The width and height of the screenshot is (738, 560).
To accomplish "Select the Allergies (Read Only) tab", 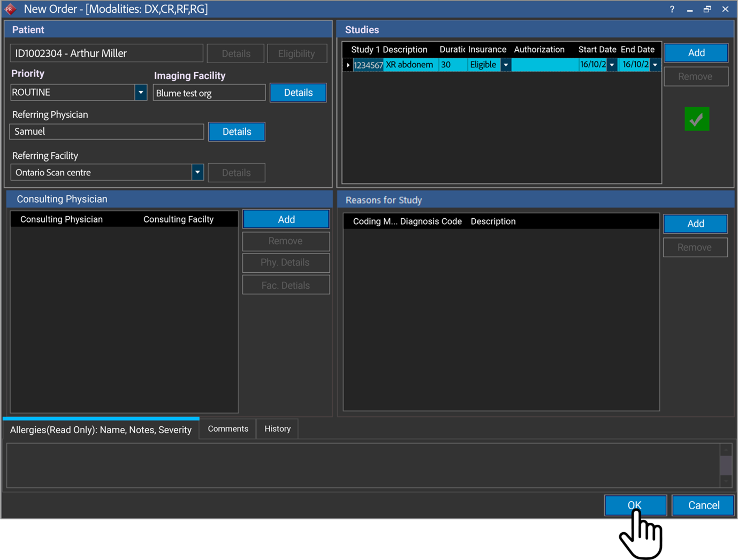I will click(x=101, y=429).
